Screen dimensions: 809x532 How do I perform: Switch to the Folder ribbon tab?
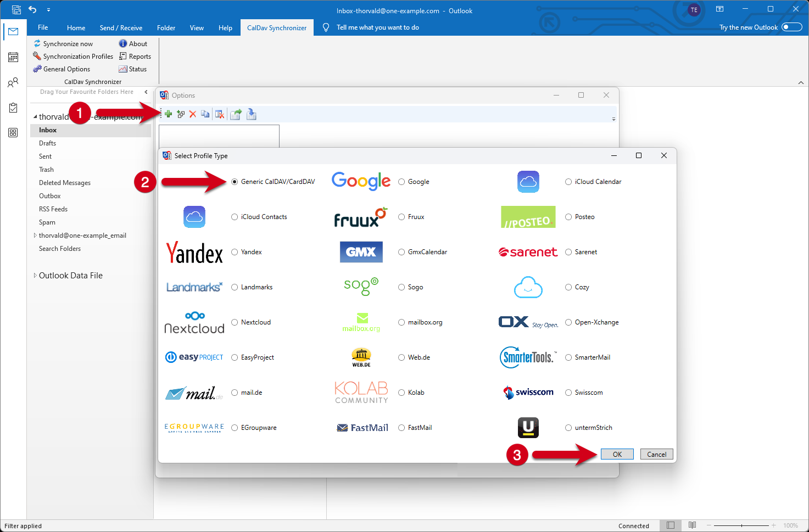(166, 28)
